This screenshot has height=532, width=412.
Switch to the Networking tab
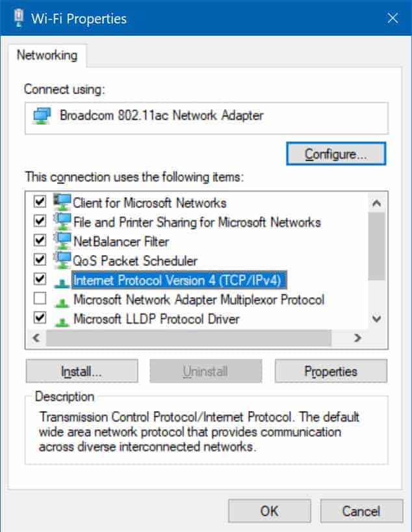(47, 56)
